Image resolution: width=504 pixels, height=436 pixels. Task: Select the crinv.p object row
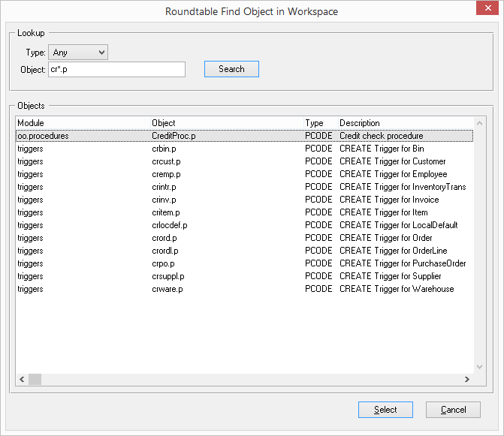245,200
